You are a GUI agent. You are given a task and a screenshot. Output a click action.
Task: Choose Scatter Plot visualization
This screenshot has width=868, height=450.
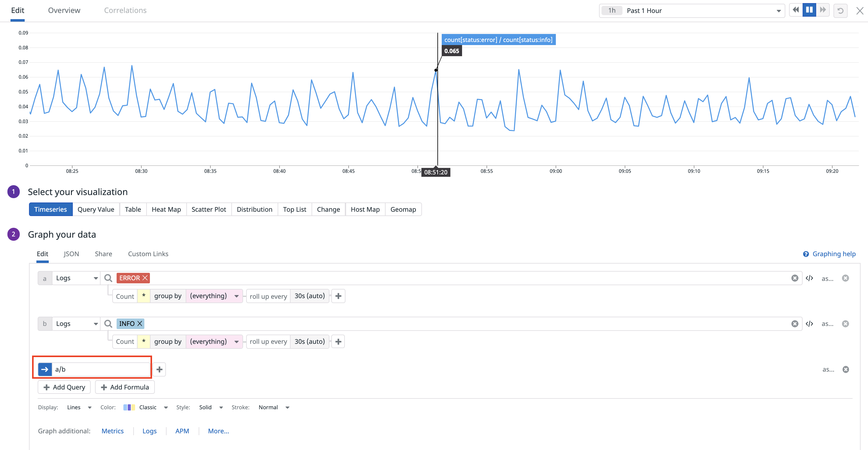click(x=209, y=209)
